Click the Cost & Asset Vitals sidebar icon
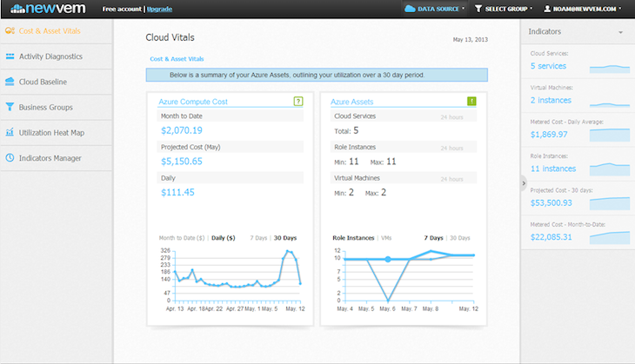The height and width of the screenshot is (364, 635). coord(10,30)
